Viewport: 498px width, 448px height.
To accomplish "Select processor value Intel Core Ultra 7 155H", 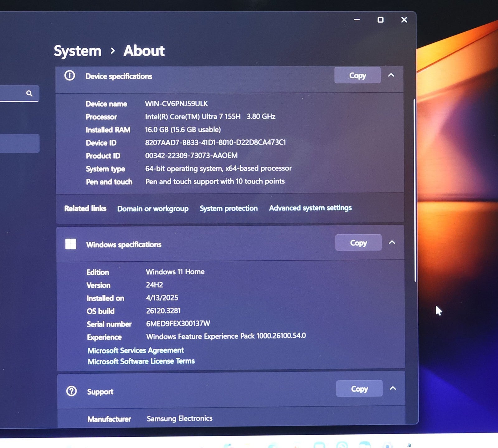I will tap(210, 116).
